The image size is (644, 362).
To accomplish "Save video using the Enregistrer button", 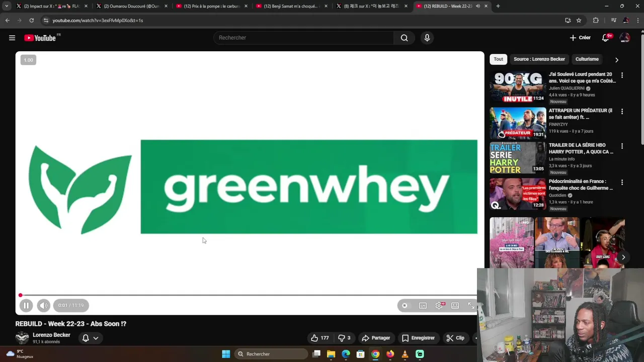I will (x=418, y=338).
